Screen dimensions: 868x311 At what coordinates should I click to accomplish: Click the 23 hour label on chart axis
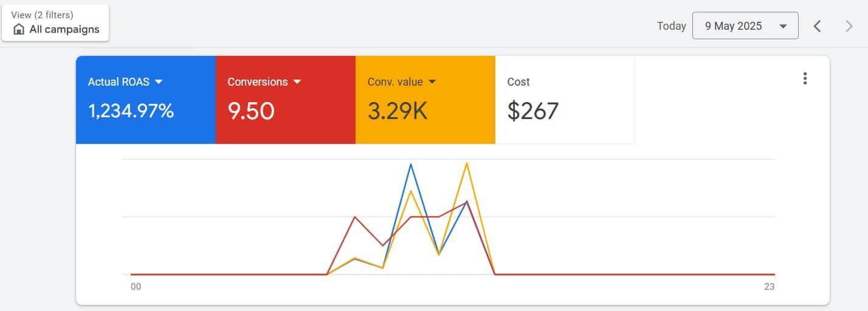pos(769,287)
